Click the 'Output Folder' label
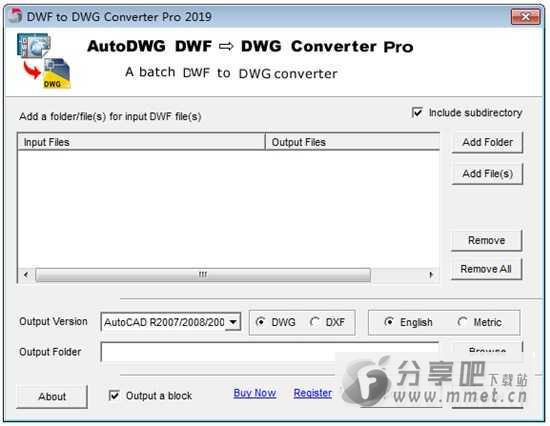Screen dimensions: 550x426 (x=50, y=352)
